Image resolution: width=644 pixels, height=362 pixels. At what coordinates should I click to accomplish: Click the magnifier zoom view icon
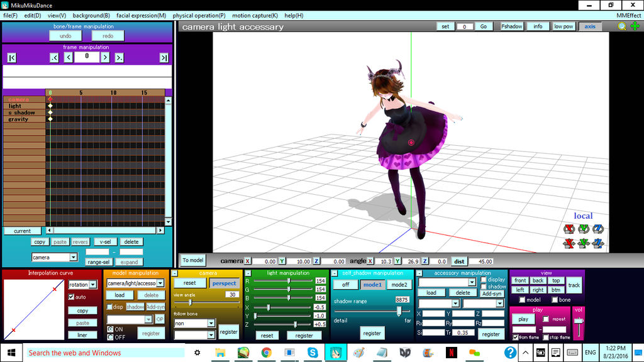(x=622, y=26)
